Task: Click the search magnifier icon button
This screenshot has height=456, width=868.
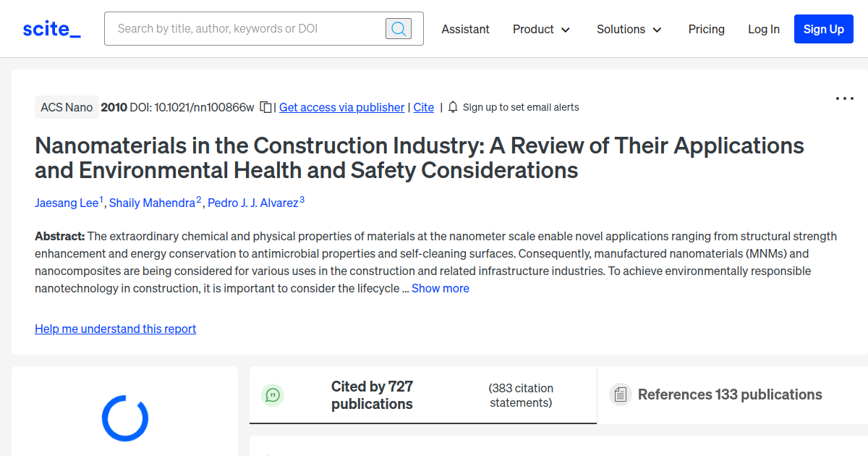Action: pyautogui.click(x=399, y=29)
